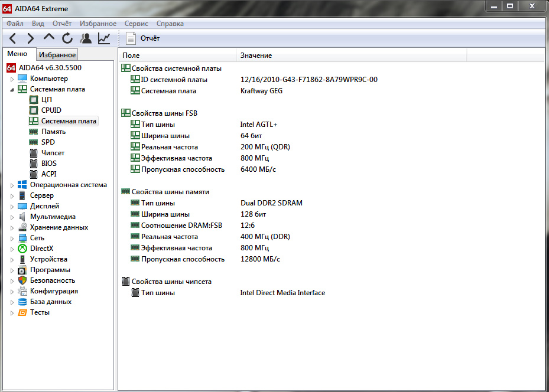Click the Сервер tower icon
Viewport: 549px width, 392px height.
click(22, 195)
